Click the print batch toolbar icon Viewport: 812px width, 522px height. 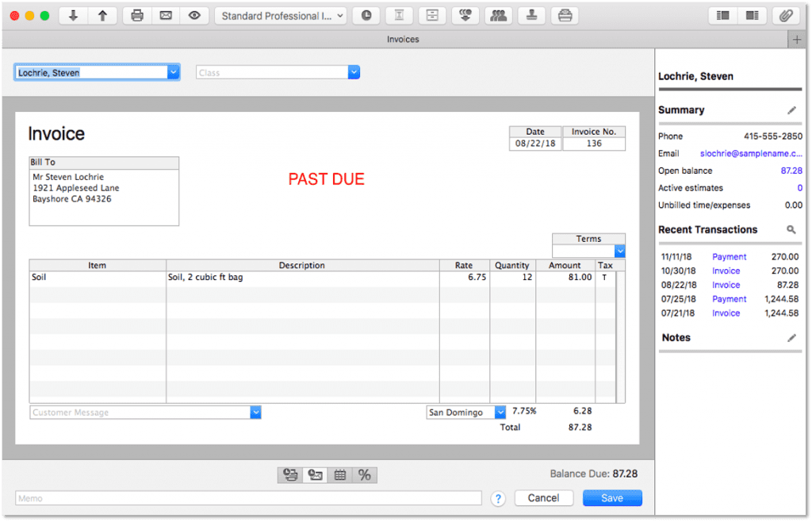click(x=565, y=16)
